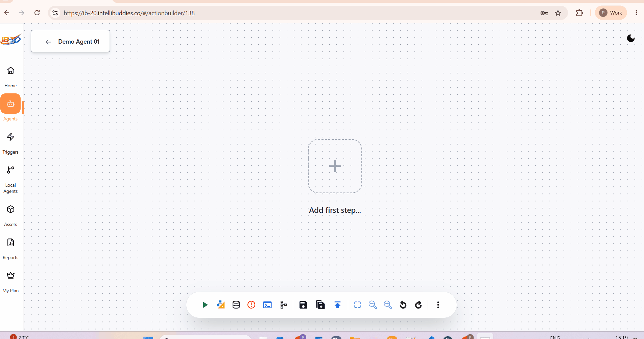Open the tree structure outline icon

pos(283,305)
